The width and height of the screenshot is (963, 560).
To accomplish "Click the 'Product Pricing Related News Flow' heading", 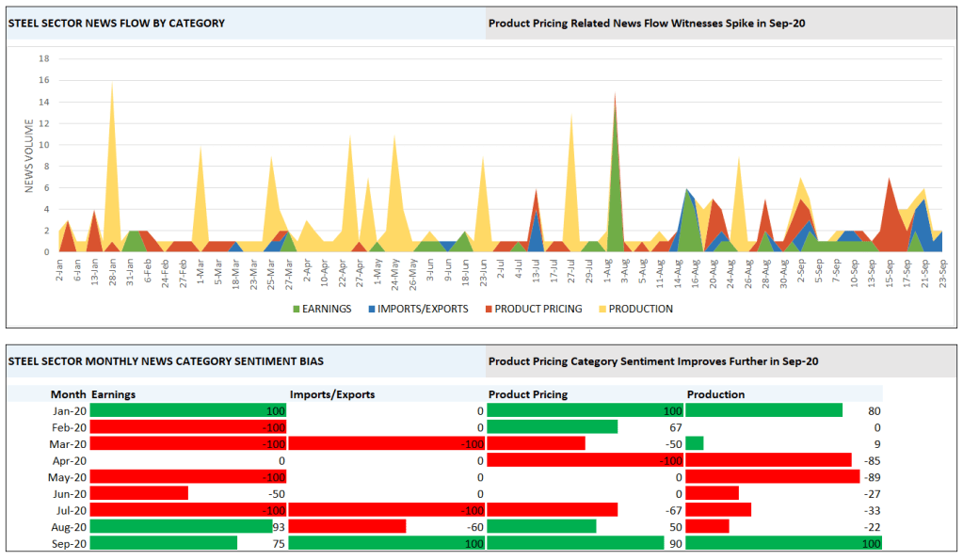I will click(647, 23).
